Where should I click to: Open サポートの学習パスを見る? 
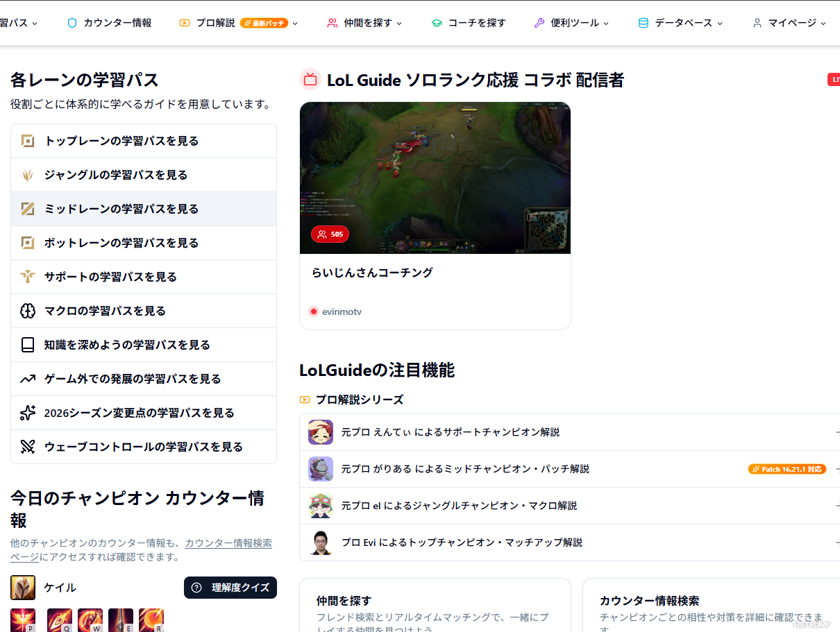pyautogui.click(x=144, y=277)
